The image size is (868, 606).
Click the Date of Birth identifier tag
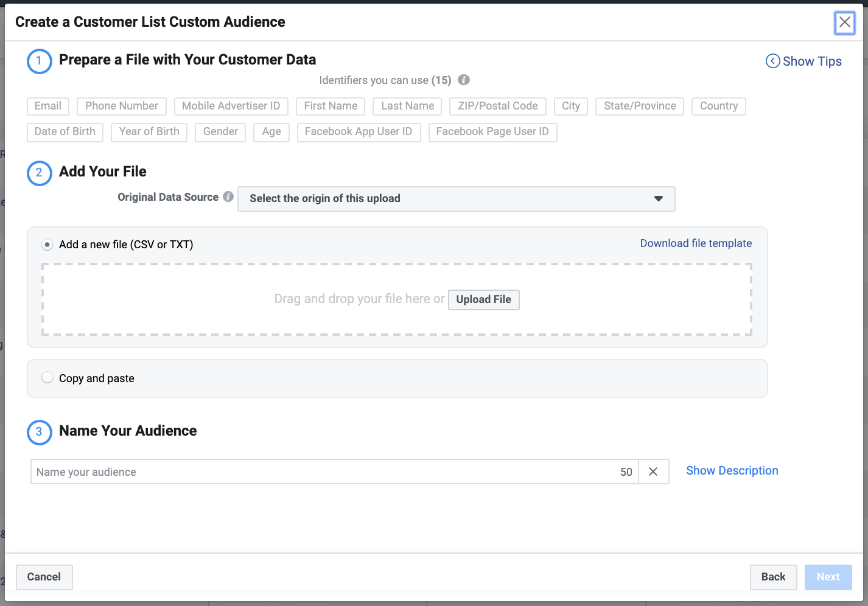pos(65,131)
